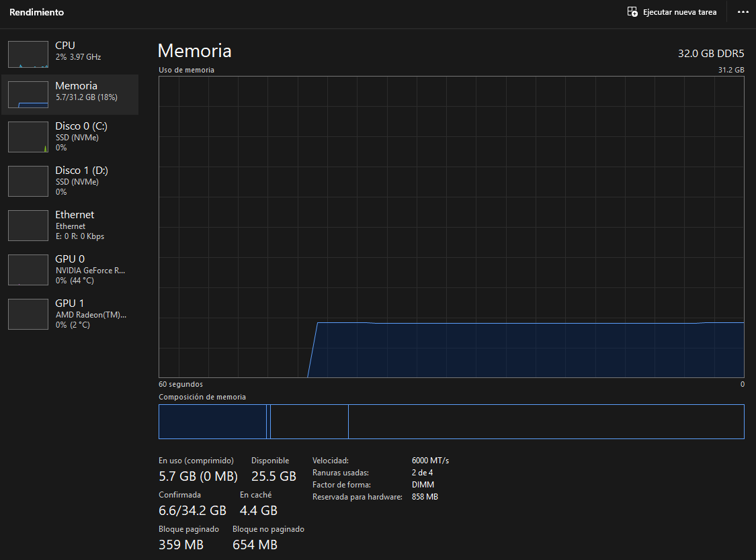The image size is (756, 560).
Task: Open the three-dots more options menu
Action: click(743, 12)
